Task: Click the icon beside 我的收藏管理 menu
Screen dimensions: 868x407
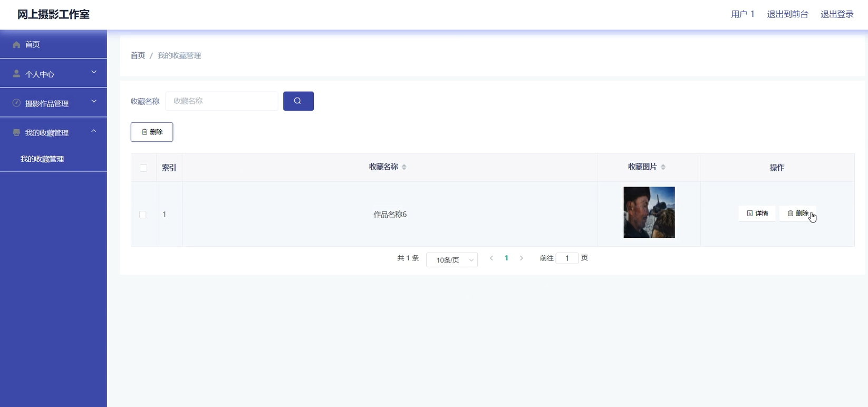Action: (16, 132)
